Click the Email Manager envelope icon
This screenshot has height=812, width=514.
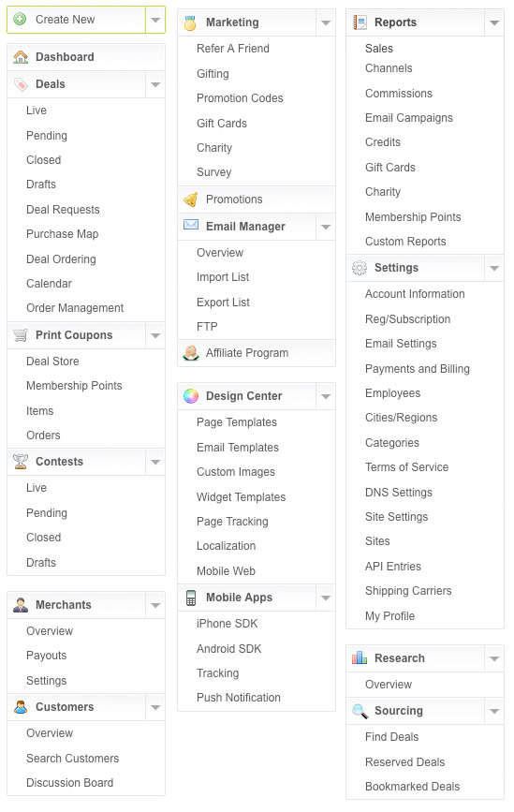pyautogui.click(x=191, y=226)
